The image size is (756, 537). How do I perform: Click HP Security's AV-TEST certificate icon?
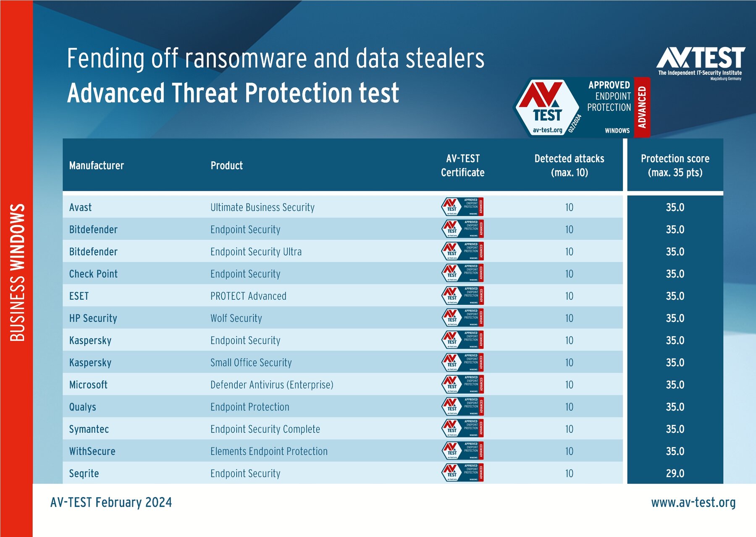(x=462, y=318)
